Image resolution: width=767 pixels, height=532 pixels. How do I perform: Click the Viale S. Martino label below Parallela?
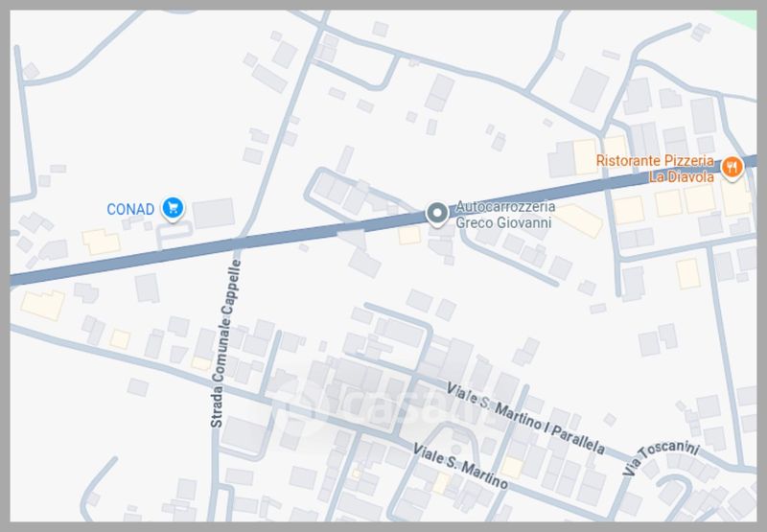460,466
